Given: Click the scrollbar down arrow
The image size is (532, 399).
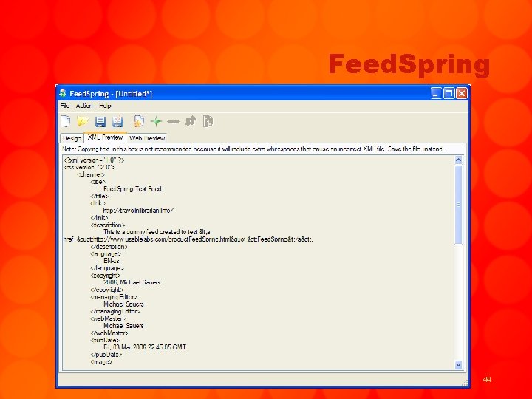Looking at the screenshot, I should pyautogui.click(x=458, y=365).
